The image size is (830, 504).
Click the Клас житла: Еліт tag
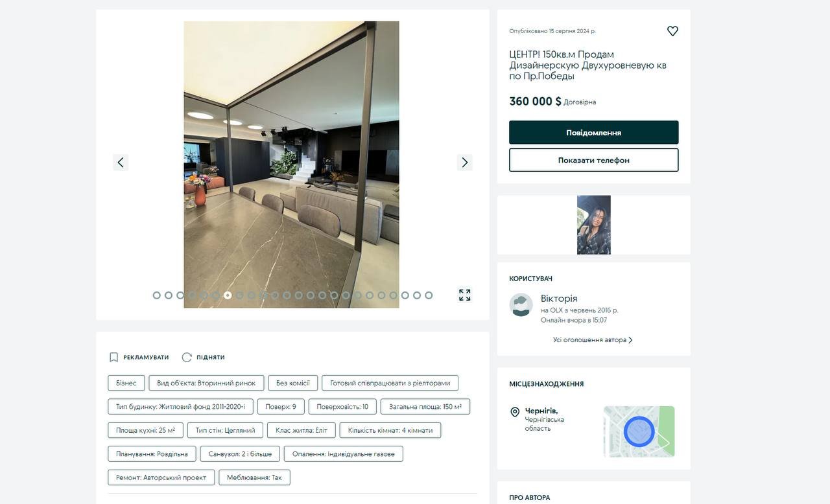point(302,430)
